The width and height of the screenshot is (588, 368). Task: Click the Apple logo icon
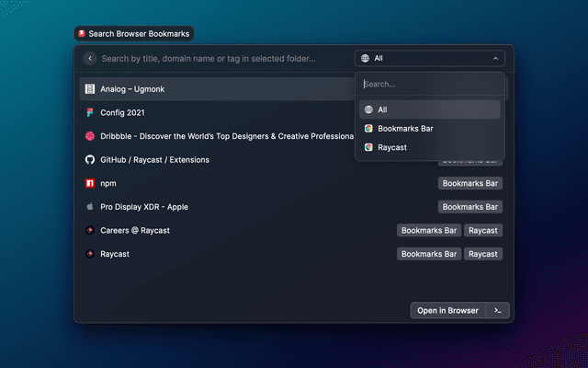pos(90,207)
